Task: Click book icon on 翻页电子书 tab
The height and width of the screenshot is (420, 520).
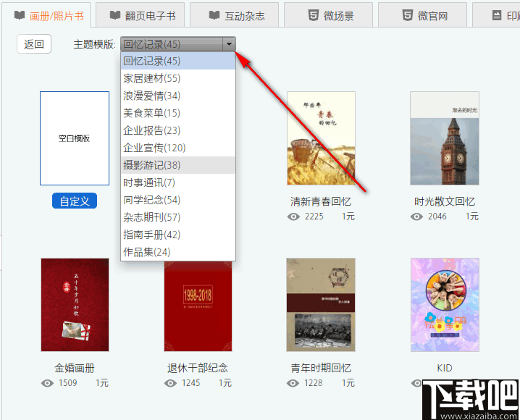Action: [115, 15]
